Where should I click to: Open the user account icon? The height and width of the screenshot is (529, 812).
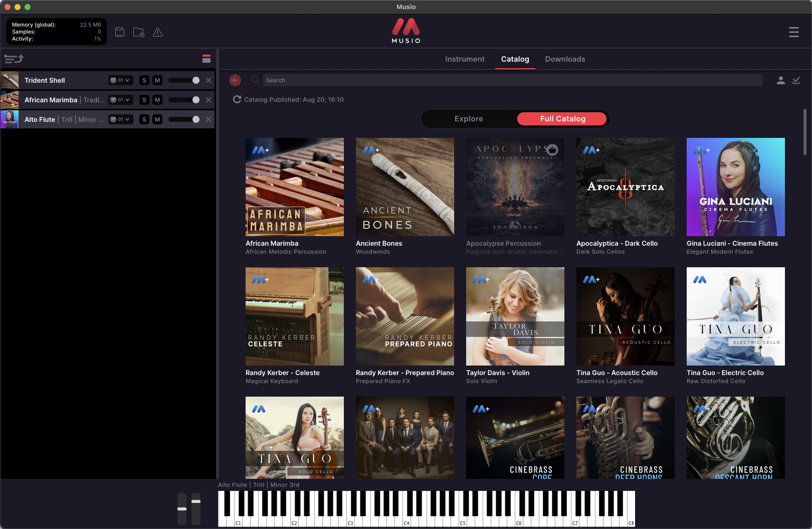(781, 80)
